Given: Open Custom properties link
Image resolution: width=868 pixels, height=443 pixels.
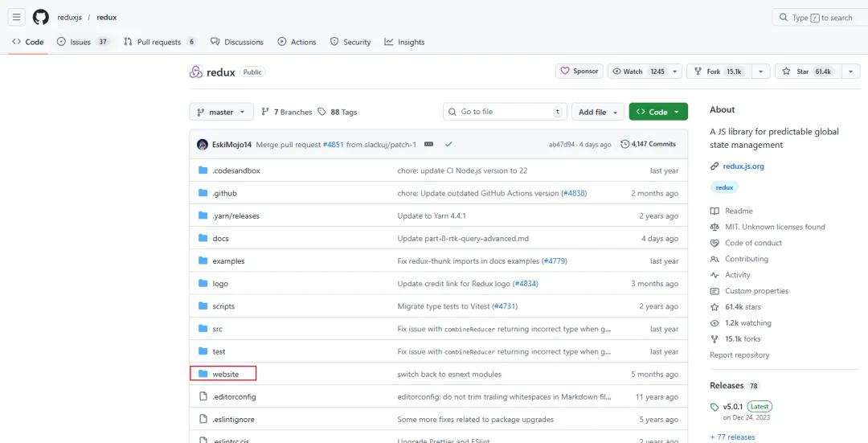Looking at the screenshot, I should [757, 291].
